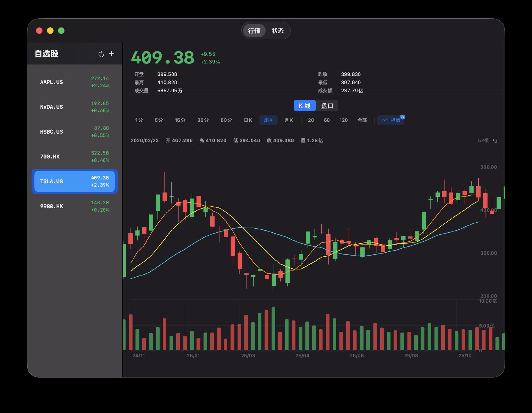Click the 409.38 current price

coord(163,58)
